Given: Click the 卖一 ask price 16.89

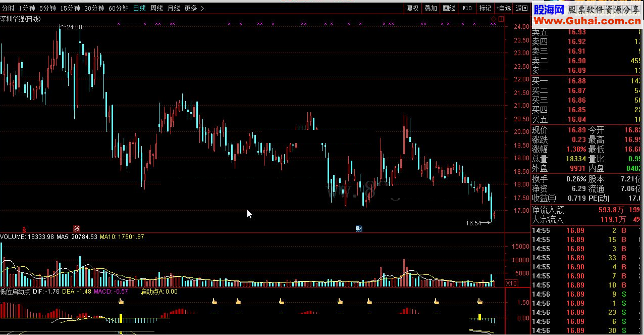Looking at the screenshot, I should (x=577, y=70).
